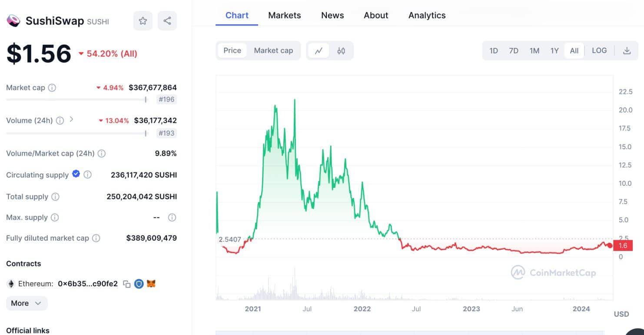Click the Volume (24h) rank slider bar

[77, 133]
